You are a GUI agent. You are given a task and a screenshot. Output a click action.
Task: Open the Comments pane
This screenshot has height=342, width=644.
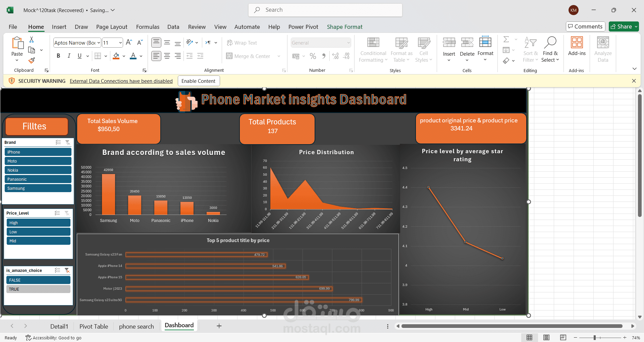coord(585,26)
